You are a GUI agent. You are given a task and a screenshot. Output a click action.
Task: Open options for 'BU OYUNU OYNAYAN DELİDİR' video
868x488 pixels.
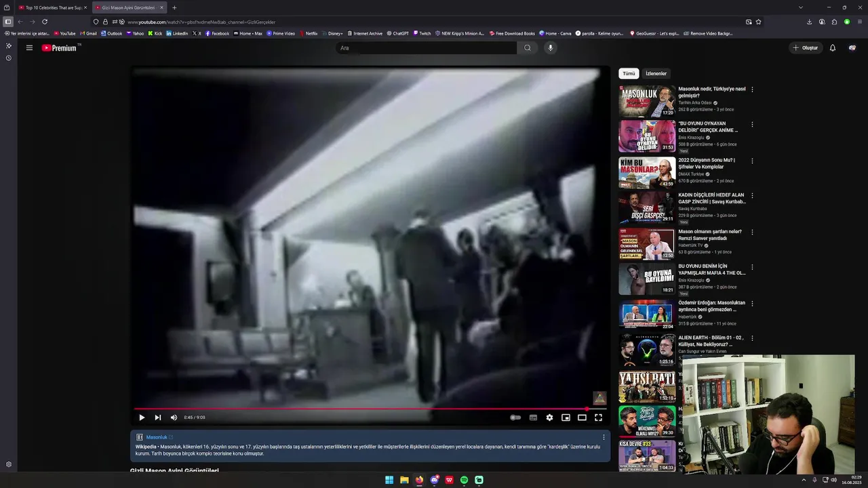coord(752,125)
